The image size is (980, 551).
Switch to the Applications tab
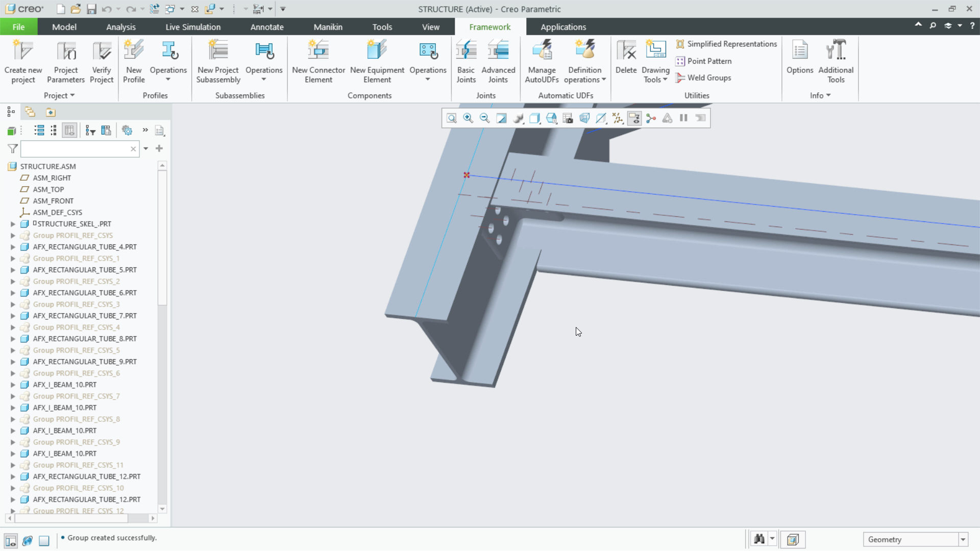563,27
